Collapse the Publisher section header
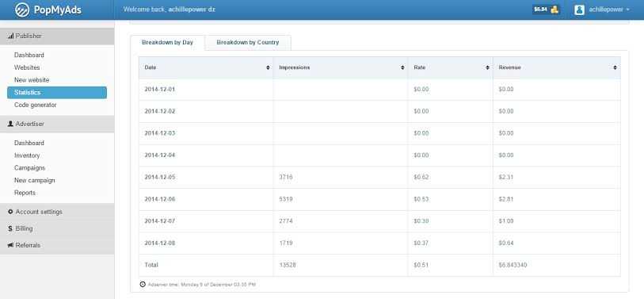Image resolution: width=644 pixels, height=299 pixels. pyautogui.click(x=57, y=36)
